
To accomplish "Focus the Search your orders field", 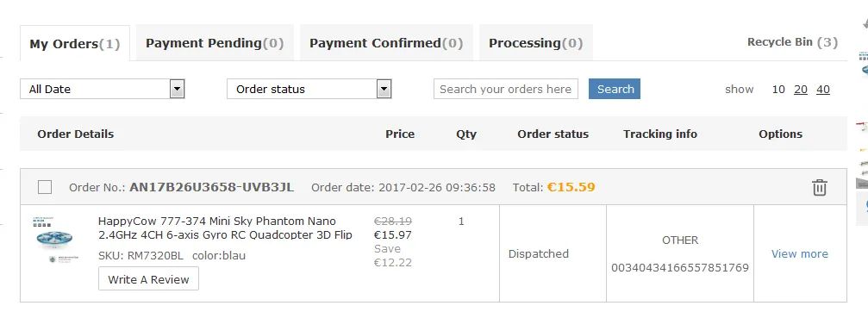I will click(x=505, y=89).
